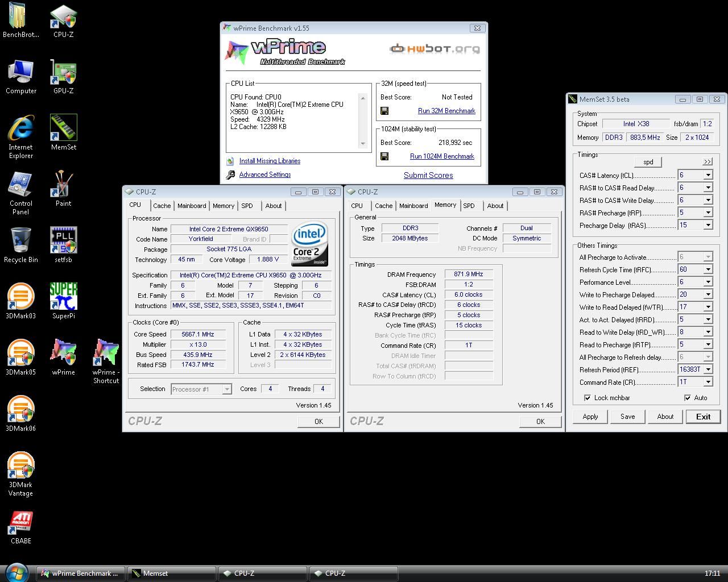Open Internet Explorer desktop icon

(21, 136)
